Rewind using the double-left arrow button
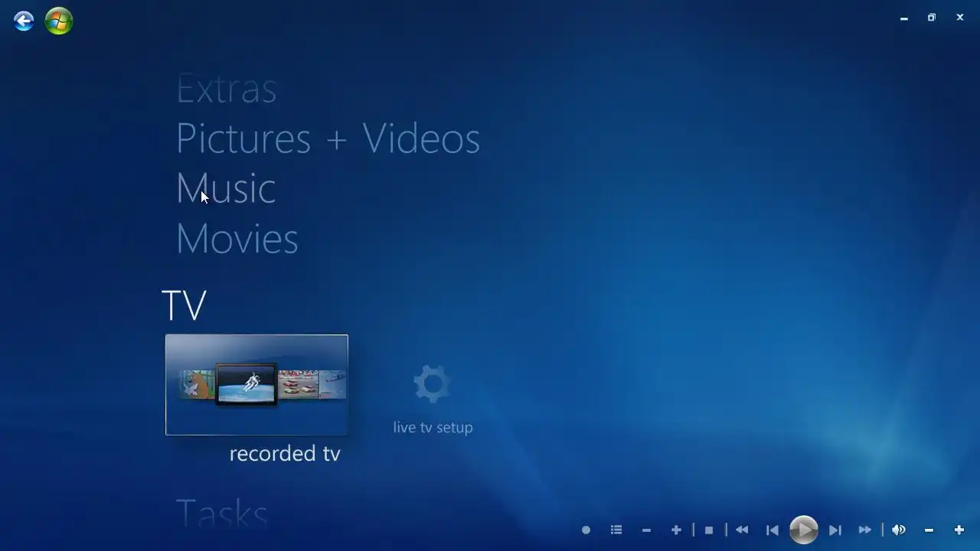Image resolution: width=980 pixels, height=551 pixels. (741, 530)
